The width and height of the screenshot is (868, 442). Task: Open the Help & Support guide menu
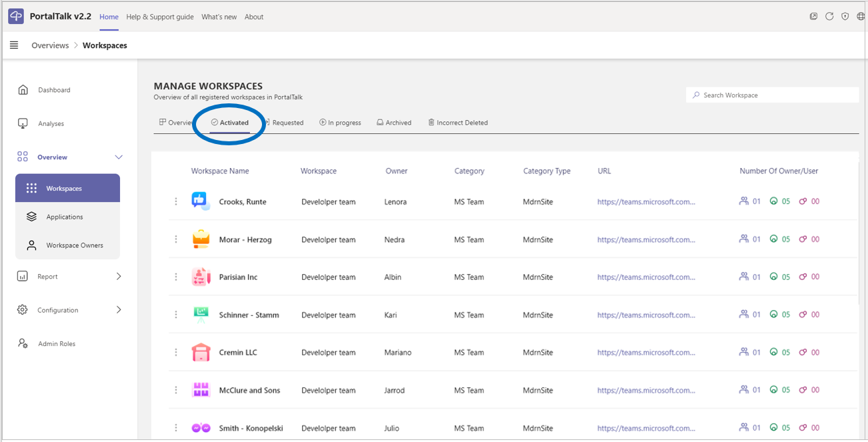159,17
